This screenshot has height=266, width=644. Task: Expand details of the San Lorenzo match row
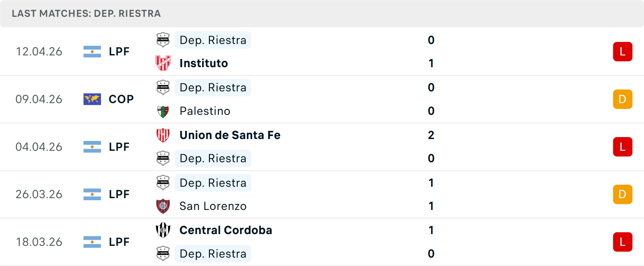(x=322, y=194)
